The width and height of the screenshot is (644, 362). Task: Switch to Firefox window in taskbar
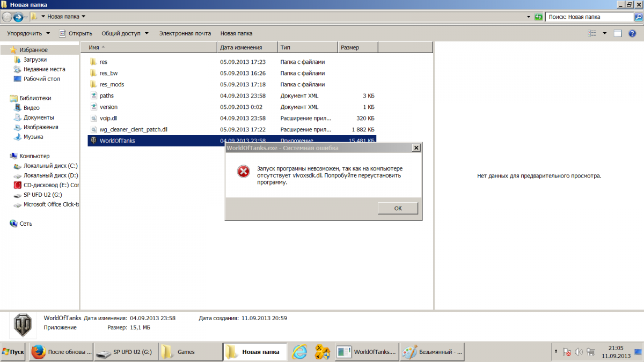(61, 352)
